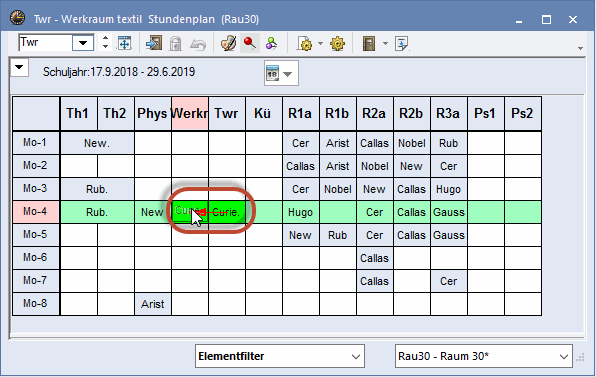Open the Elementfilter combo box
The image size is (596, 377).
280,356
